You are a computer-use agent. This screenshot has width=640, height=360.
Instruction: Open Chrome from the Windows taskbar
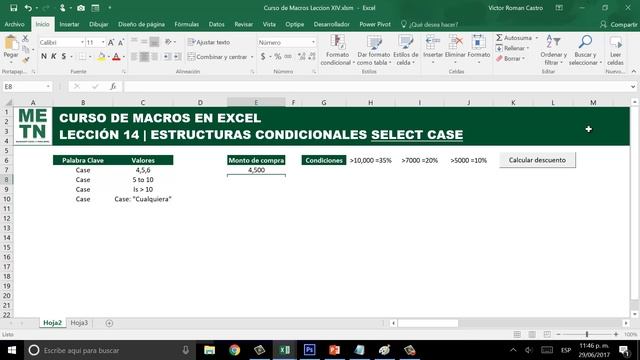click(234, 350)
